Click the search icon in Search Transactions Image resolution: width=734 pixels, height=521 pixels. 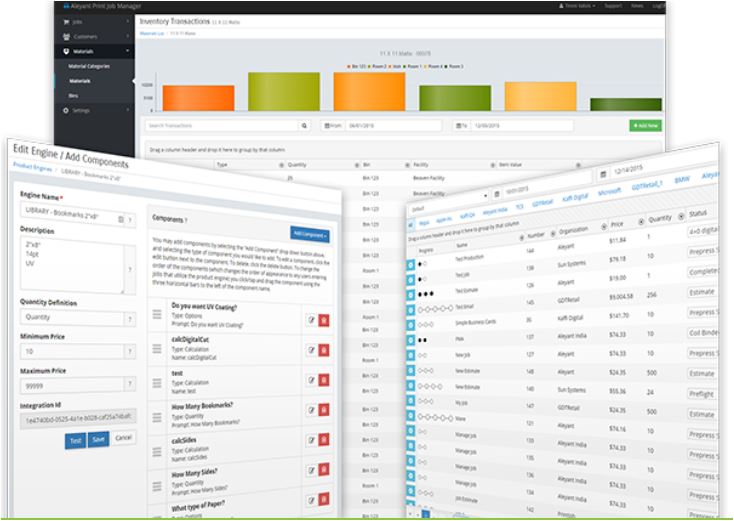pyautogui.click(x=304, y=125)
